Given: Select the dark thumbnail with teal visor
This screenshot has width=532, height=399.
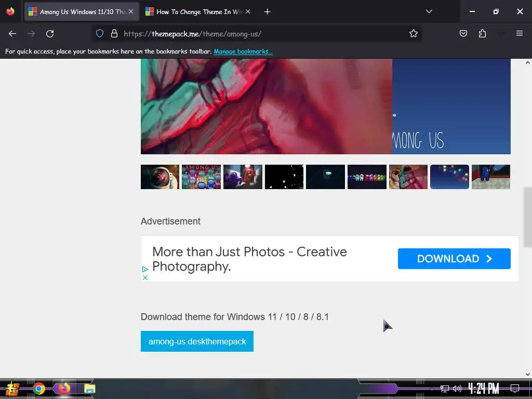Looking at the screenshot, I should click(325, 177).
